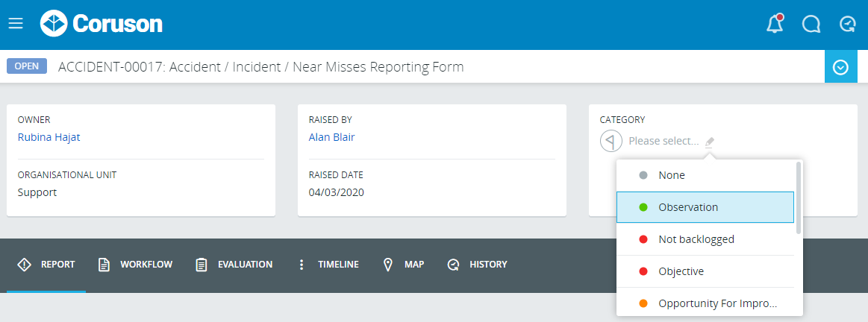Click the category edit pencil icon
Image resolution: width=868 pixels, height=322 pixels.
(710, 142)
